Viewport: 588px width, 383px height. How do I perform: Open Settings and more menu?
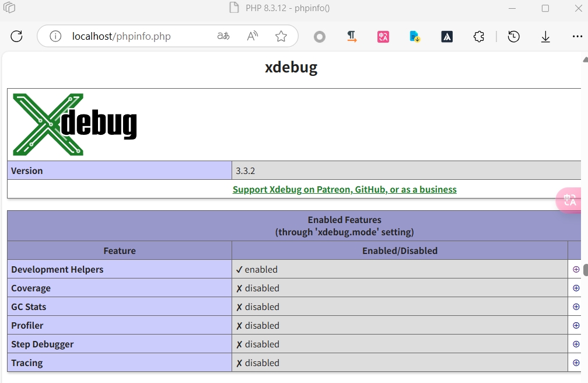[577, 36]
